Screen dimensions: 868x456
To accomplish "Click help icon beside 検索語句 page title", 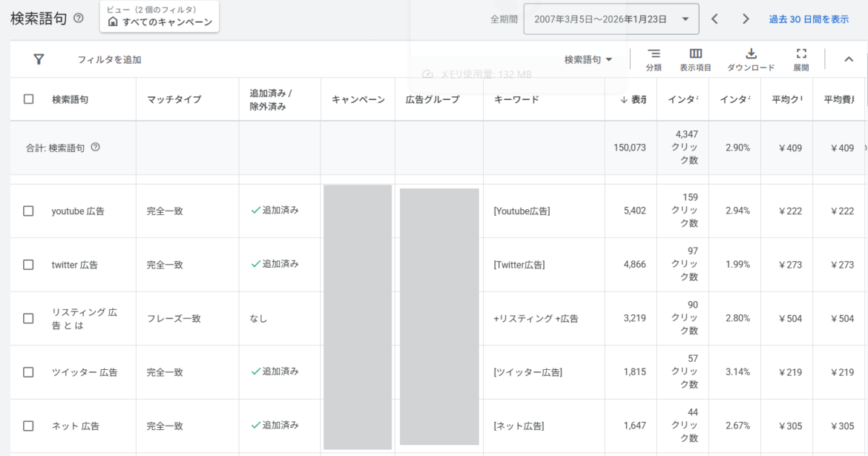I will coord(79,18).
